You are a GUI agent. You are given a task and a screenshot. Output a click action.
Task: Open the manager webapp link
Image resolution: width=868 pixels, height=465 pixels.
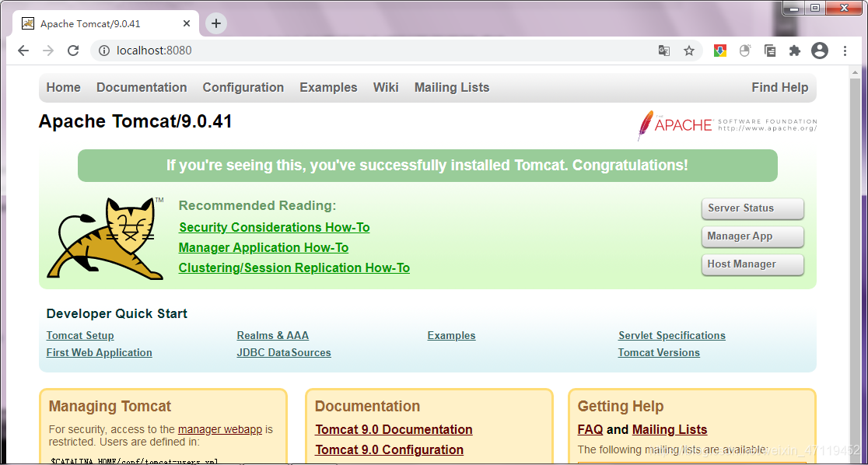[220, 429]
